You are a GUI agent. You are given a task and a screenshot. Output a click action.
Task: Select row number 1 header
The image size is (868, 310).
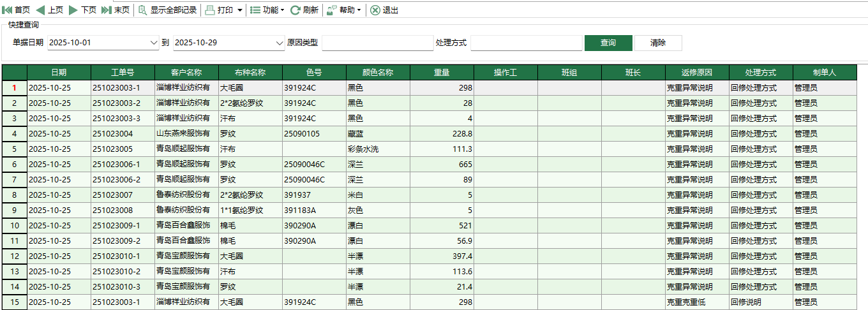coord(15,87)
